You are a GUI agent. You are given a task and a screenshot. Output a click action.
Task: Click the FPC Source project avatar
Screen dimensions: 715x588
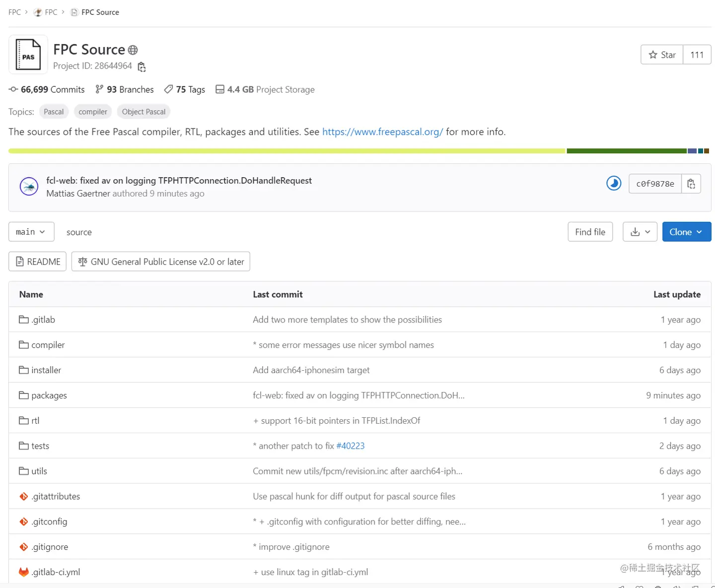(28, 55)
